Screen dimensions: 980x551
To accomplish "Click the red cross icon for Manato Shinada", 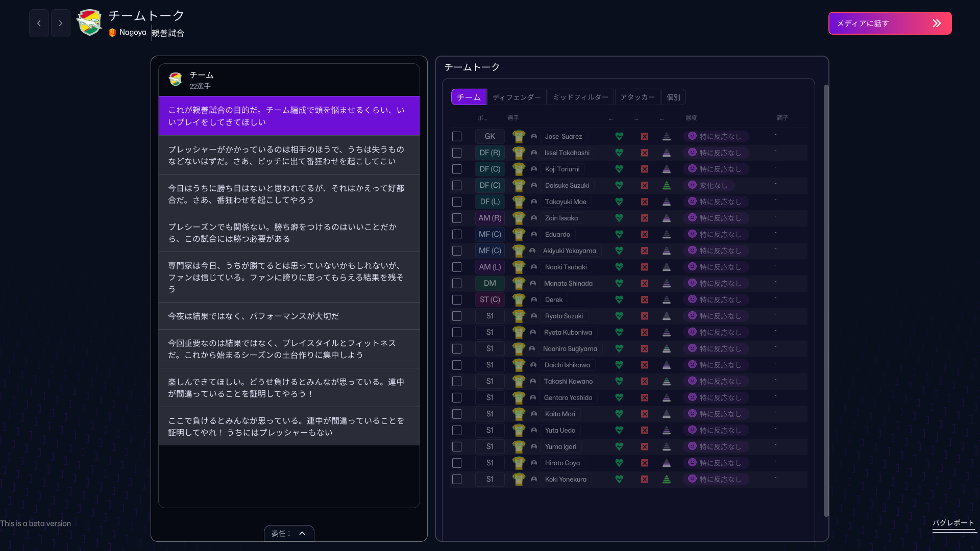I will coord(645,283).
